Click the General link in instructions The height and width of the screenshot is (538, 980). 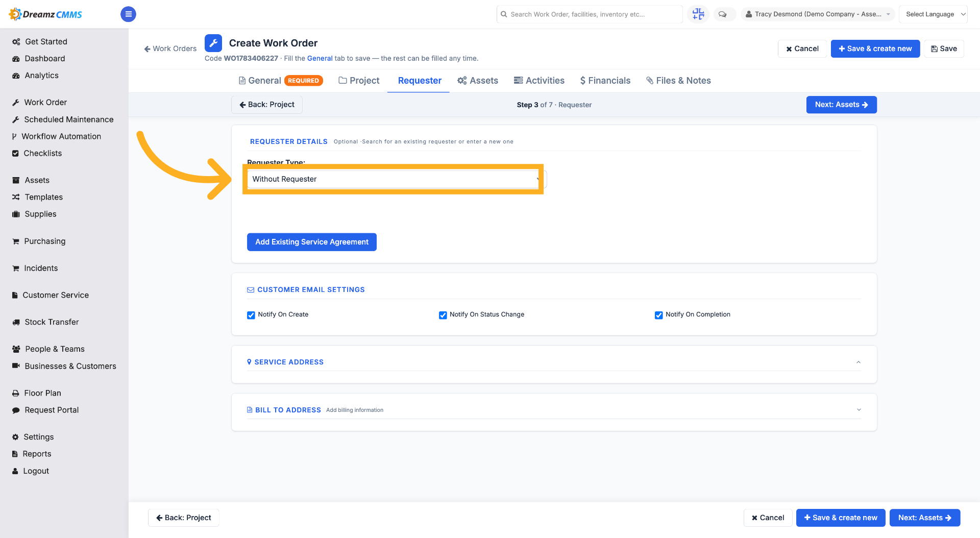320,58
